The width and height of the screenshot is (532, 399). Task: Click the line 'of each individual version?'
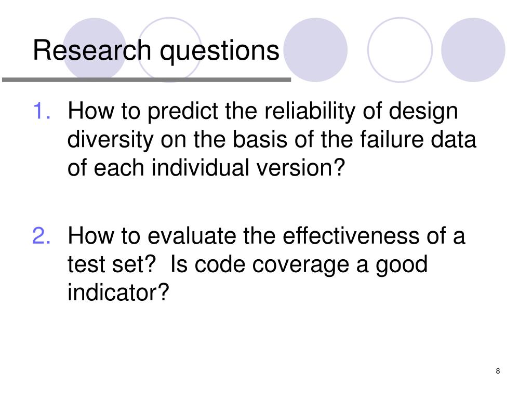click(x=206, y=168)
